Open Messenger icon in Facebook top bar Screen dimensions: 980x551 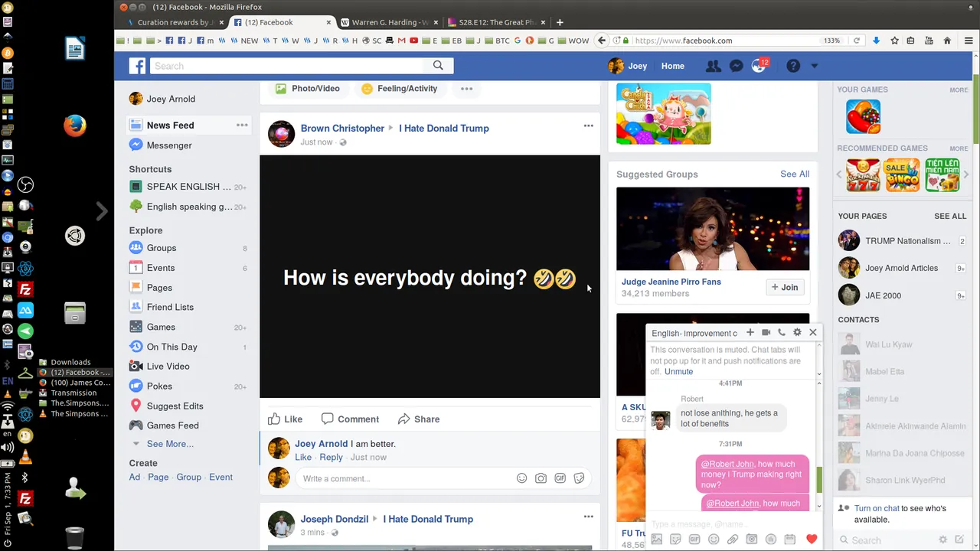(736, 66)
